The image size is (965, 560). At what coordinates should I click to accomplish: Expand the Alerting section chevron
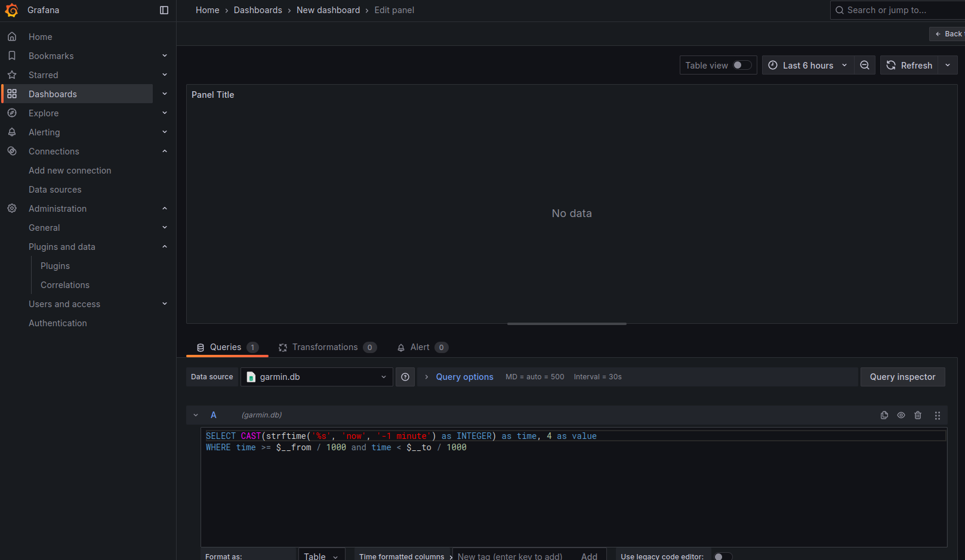coord(165,132)
